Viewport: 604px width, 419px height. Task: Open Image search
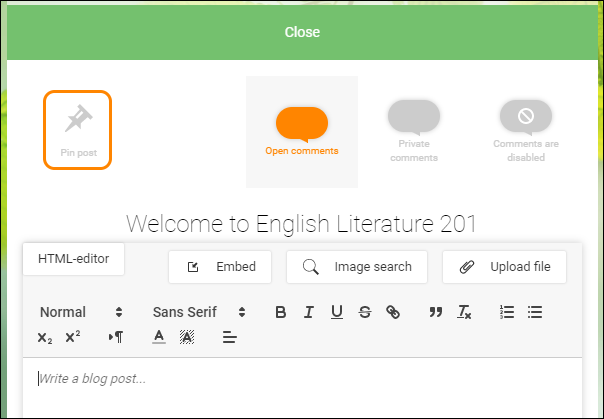pyautogui.click(x=357, y=267)
